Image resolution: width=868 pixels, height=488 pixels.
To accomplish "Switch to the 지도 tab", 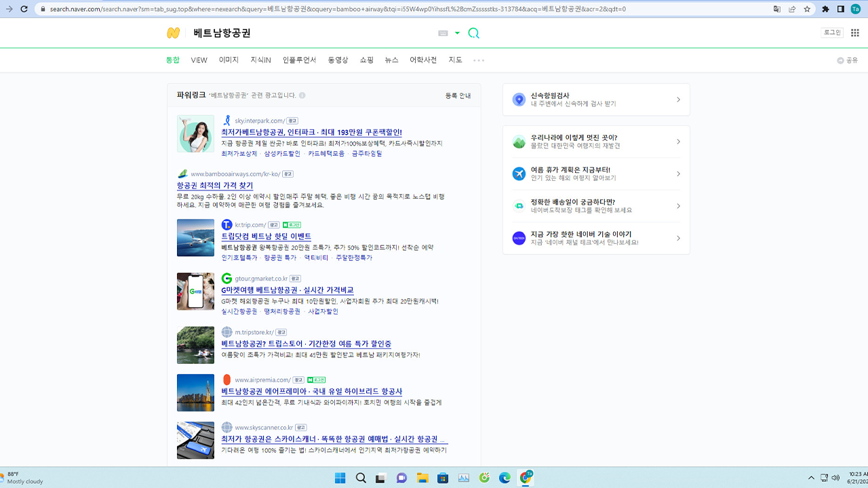I will pos(455,60).
